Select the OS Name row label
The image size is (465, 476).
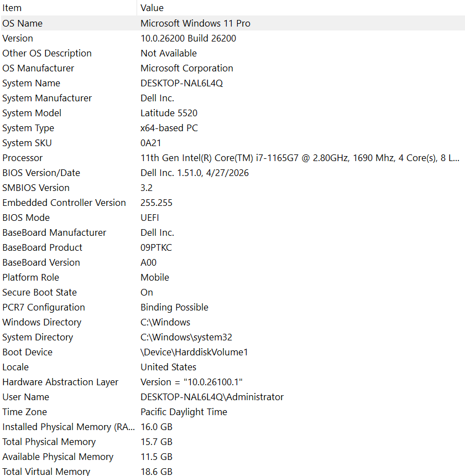[x=23, y=23]
